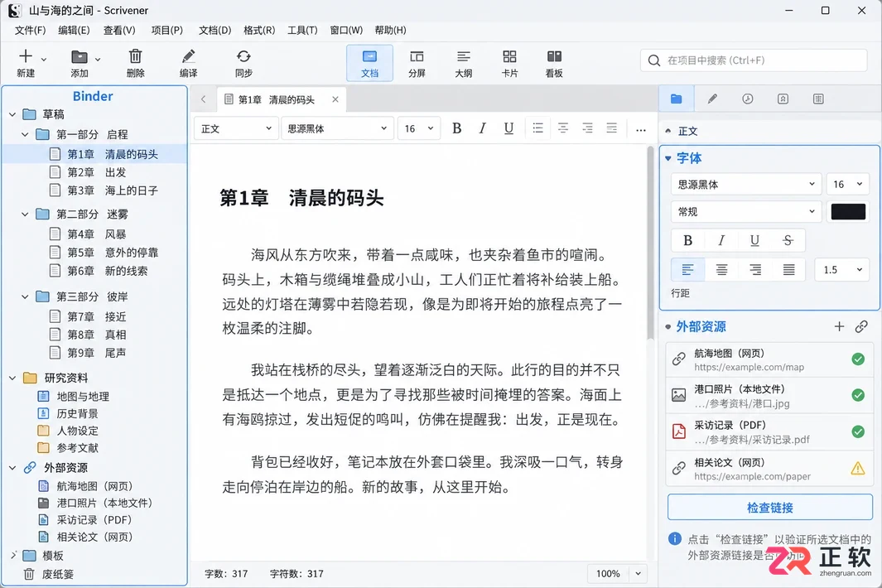Select 第5章 意外的停靠 in Binder

113,253
